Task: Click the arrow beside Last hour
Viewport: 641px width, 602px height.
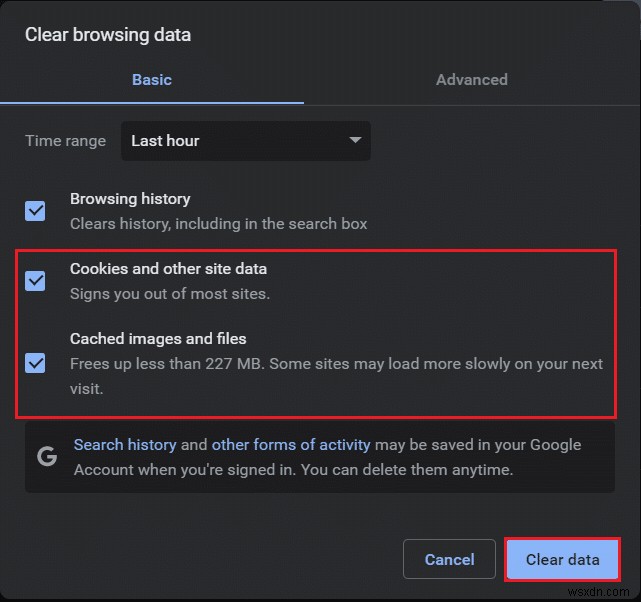Action: (355, 141)
